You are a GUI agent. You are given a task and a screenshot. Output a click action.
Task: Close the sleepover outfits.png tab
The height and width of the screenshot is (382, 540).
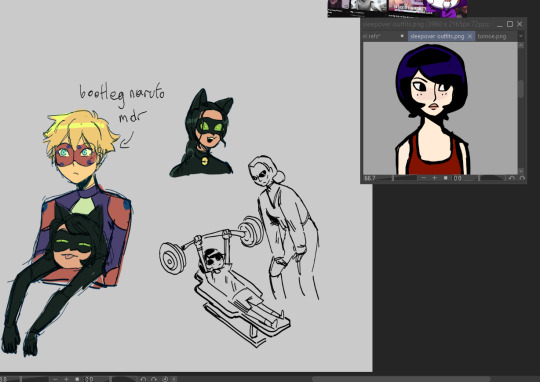470,36
